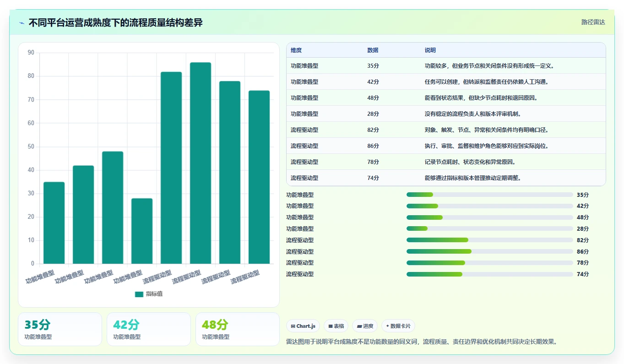
Task: Click the progress bar labelled 35分
Action: 490,195
